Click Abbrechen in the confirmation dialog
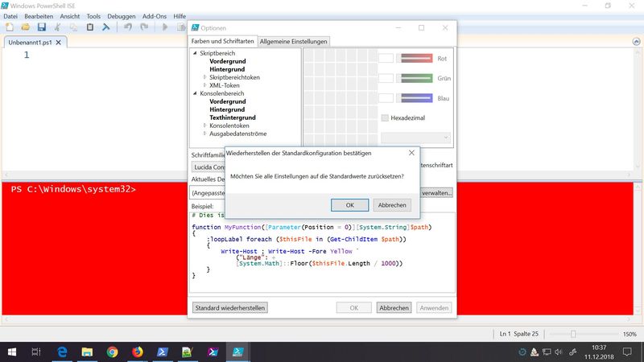Image resolution: width=644 pixels, height=362 pixels. [x=392, y=205]
